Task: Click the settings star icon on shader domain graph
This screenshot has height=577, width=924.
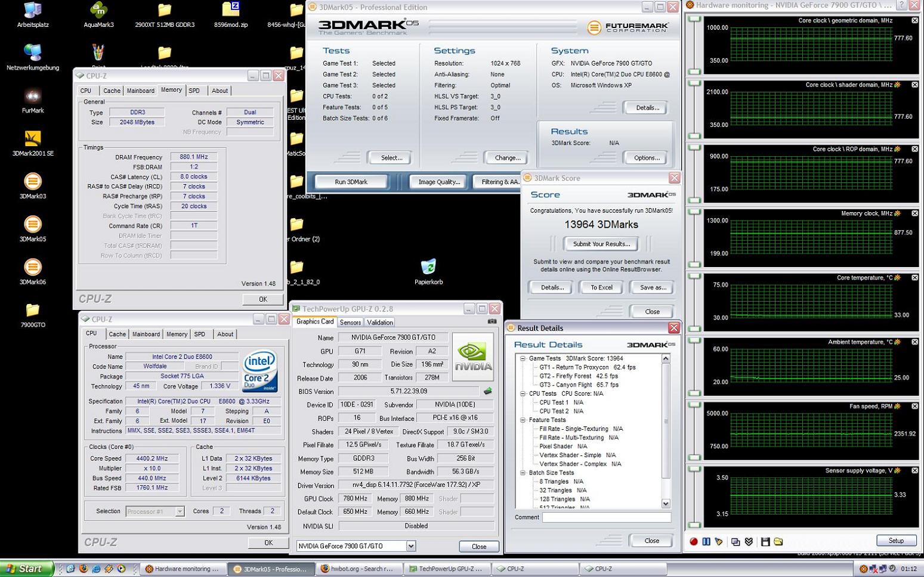Action: tap(897, 85)
